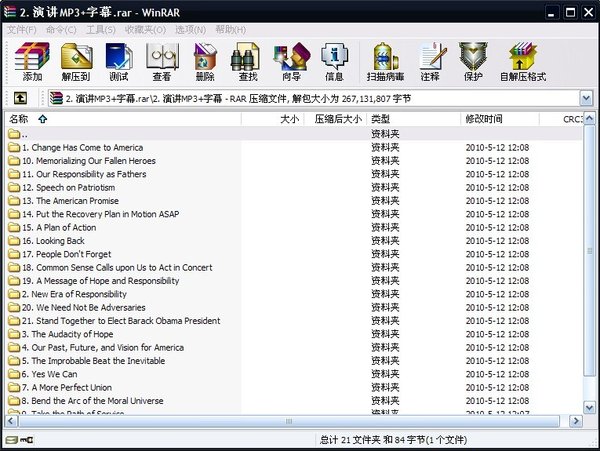
Task: Select '8. Bend the Arc of the Moral Universe'
Action: coord(93,401)
